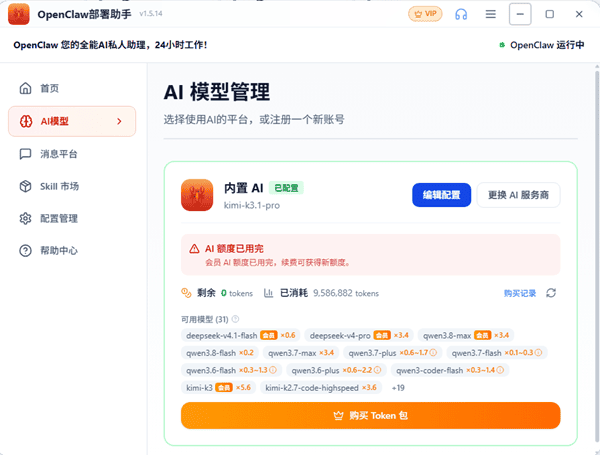Viewport: 600px width, 455px height.
Task: Minimize the OpenClaw window
Action: [x=520, y=14]
